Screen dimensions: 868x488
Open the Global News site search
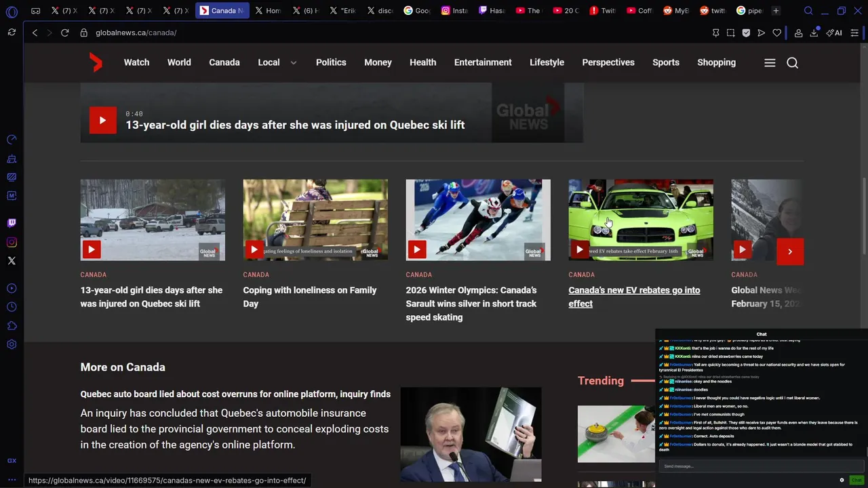tap(792, 62)
